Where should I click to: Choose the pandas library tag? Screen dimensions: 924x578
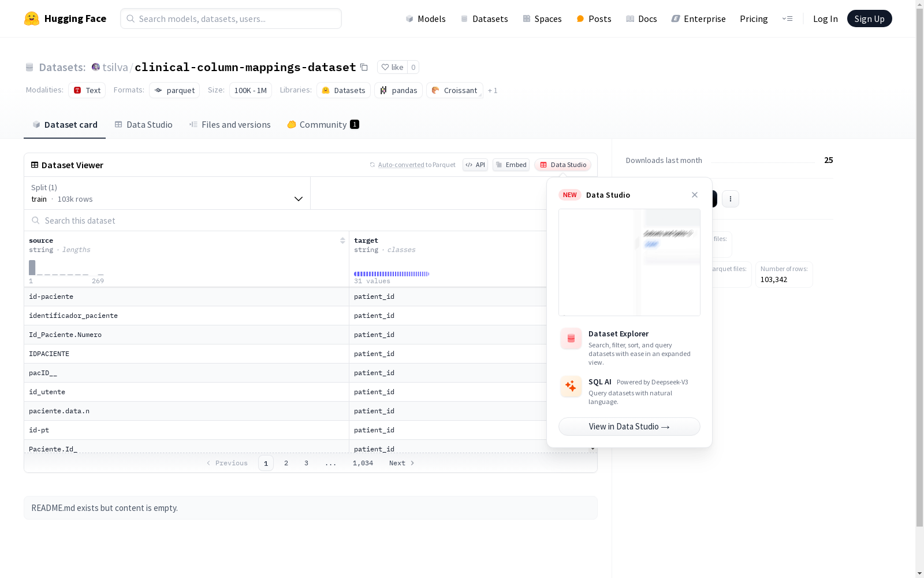pos(398,90)
